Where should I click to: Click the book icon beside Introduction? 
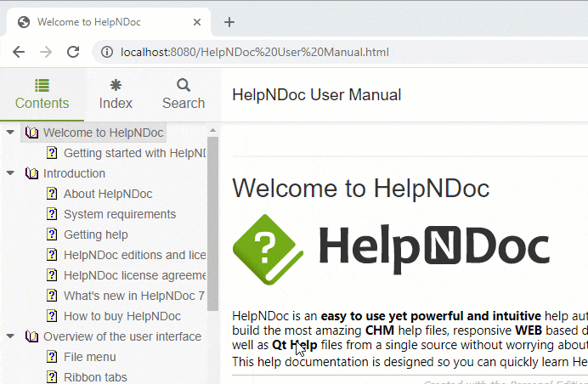click(x=32, y=173)
